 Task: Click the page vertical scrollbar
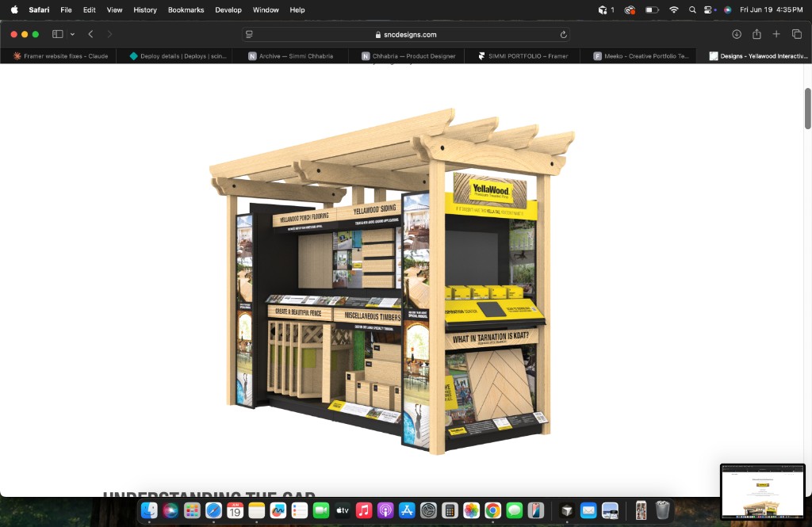coord(807,109)
